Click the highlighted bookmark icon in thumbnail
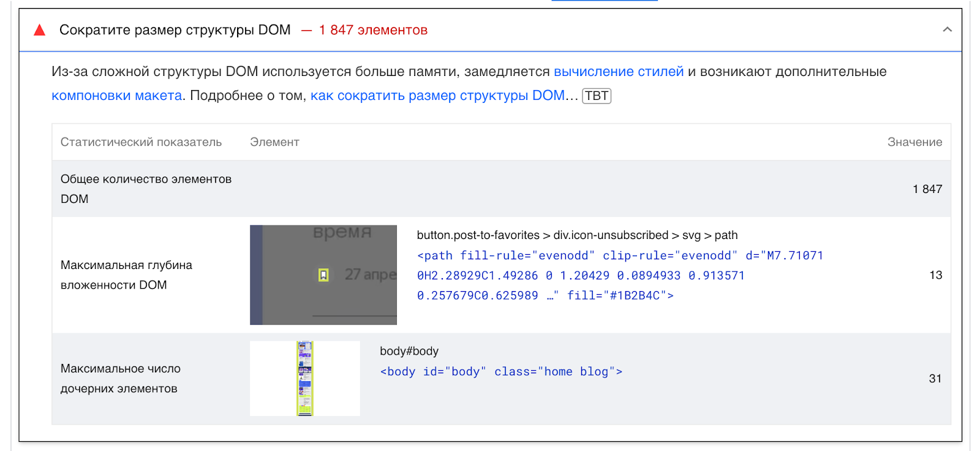 323,275
